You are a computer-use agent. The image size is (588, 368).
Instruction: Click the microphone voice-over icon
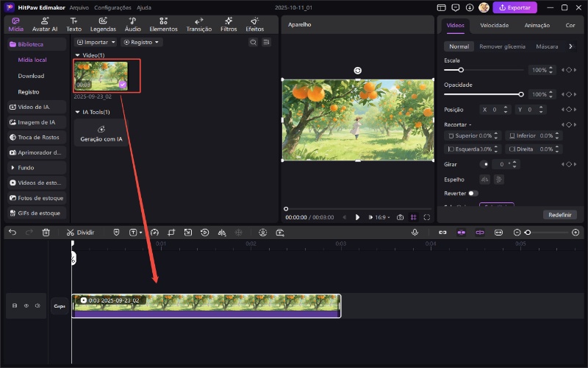pos(415,233)
